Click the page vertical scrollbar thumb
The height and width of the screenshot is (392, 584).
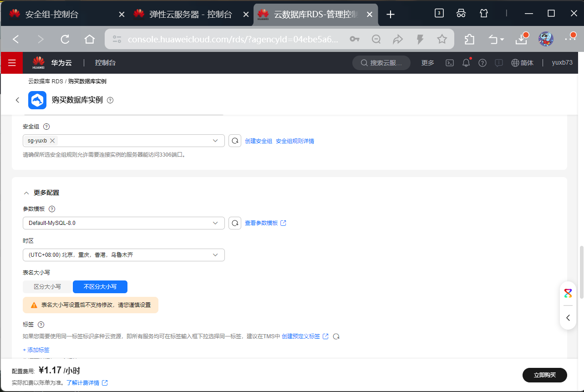pos(581,273)
